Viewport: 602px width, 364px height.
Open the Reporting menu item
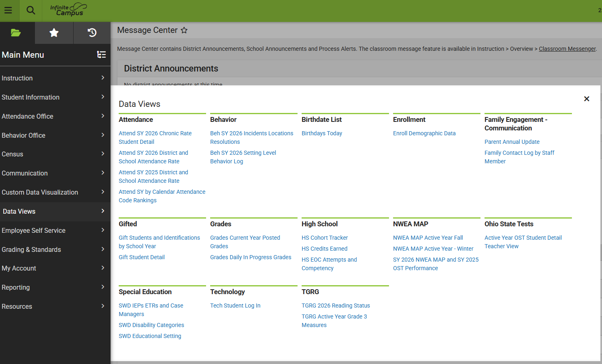point(55,287)
